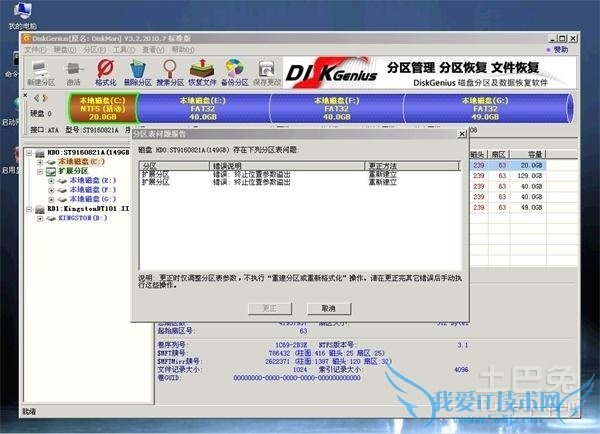This screenshot has width=600, height=434.
Task: Select the F: FAT32 40.0GB partition bar
Action: point(337,108)
